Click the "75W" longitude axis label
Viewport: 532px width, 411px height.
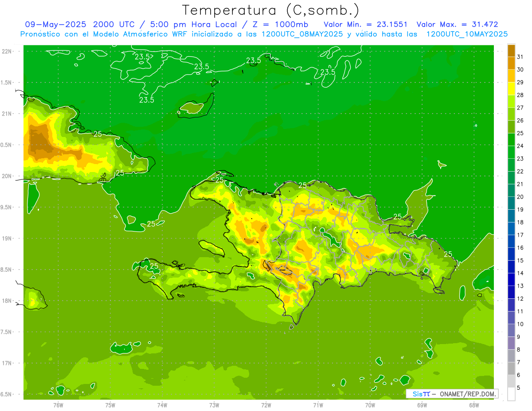[x=110, y=405]
